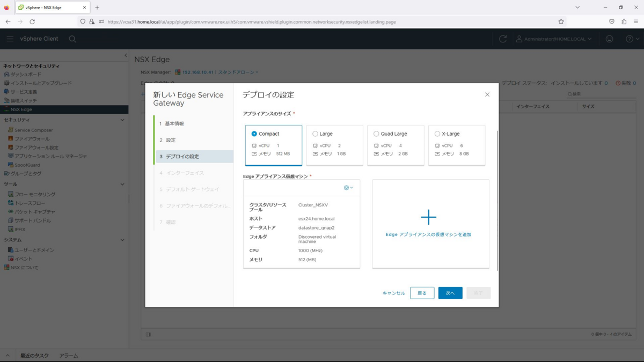Open フロー モニタリング sidebar item
Viewport: 644px width, 362px height.
pos(34,194)
